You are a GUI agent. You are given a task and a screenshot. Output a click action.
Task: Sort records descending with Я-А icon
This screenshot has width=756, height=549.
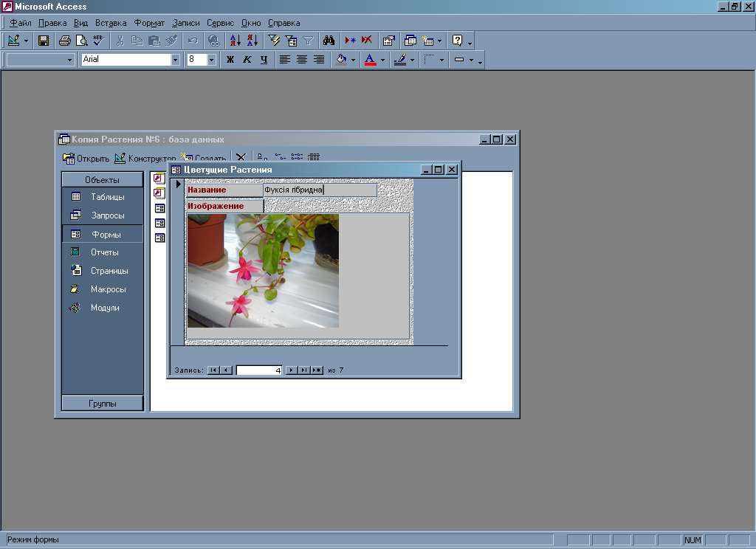pyautogui.click(x=252, y=41)
